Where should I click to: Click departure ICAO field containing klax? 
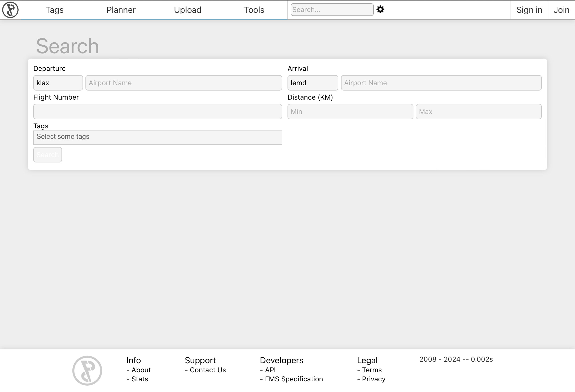tap(58, 83)
